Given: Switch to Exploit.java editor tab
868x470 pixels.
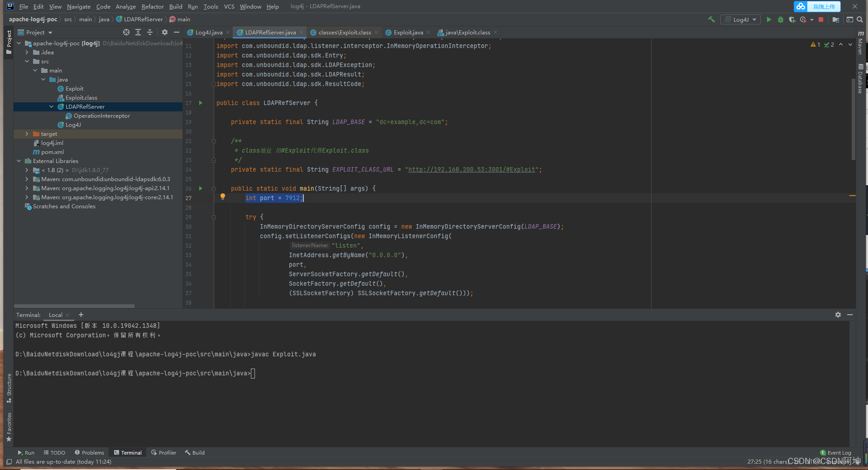Looking at the screenshot, I should [408, 32].
